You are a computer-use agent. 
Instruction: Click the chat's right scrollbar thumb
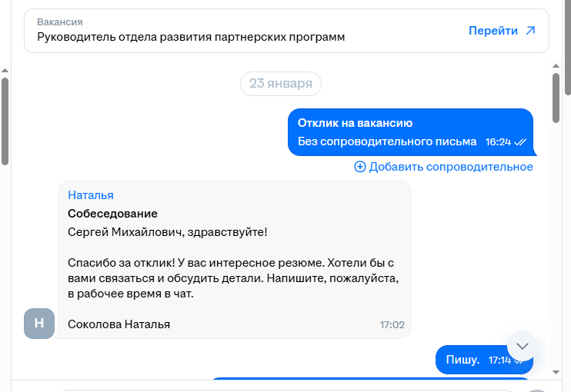556,98
